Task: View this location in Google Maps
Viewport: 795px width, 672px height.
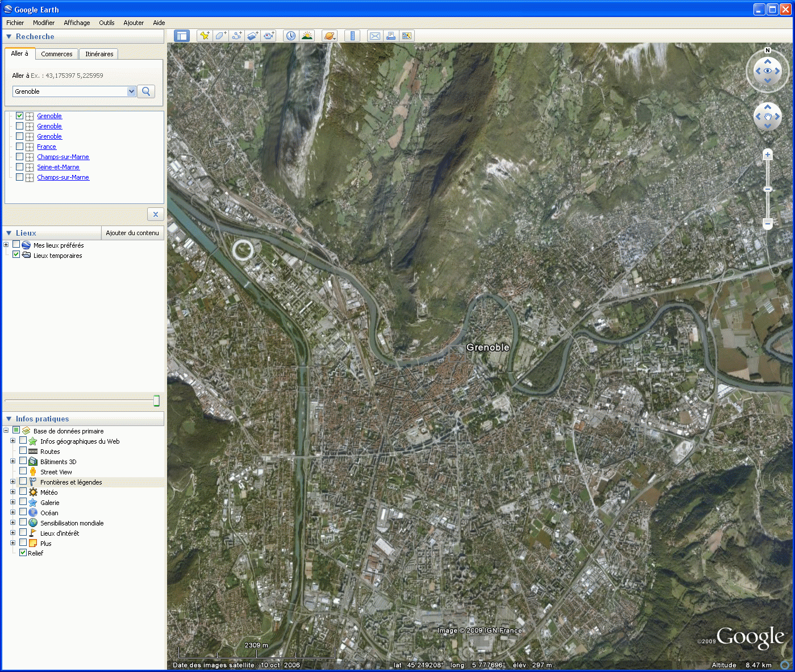Action: pyautogui.click(x=407, y=36)
